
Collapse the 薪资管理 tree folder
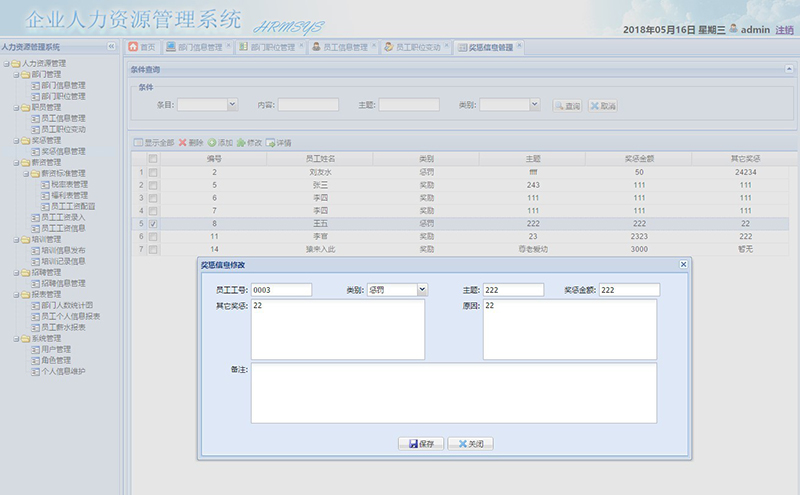(x=16, y=162)
